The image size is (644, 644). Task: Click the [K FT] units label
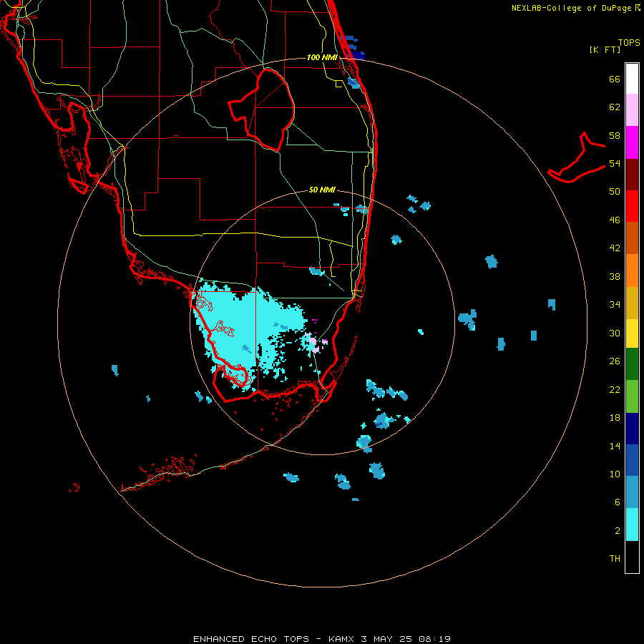coord(605,49)
